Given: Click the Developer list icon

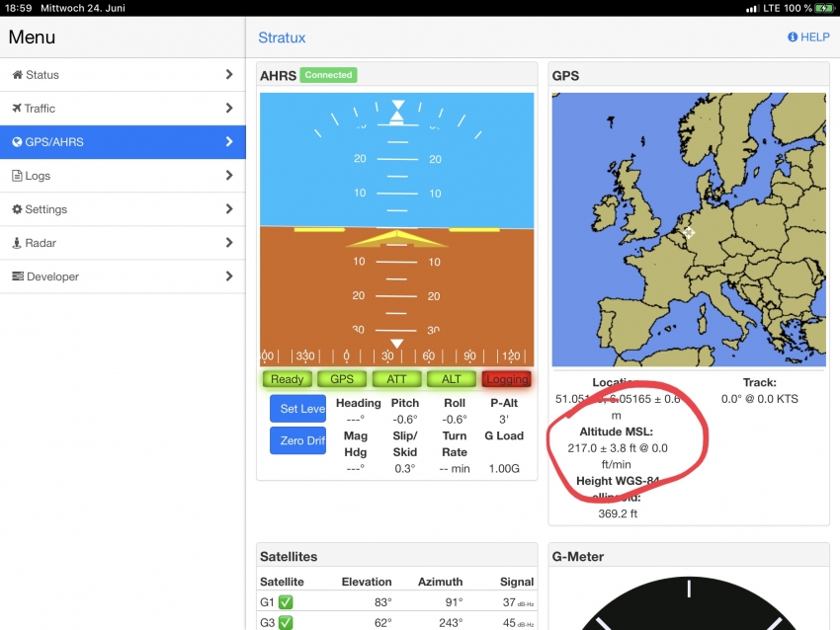Looking at the screenshot, I should coord(18,276).
